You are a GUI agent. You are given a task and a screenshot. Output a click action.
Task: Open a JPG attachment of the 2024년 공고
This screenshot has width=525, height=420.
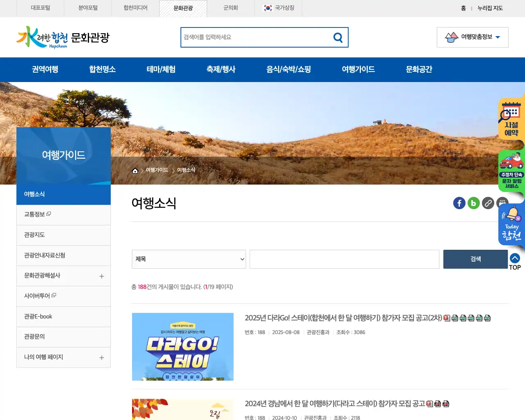(437, 404)
